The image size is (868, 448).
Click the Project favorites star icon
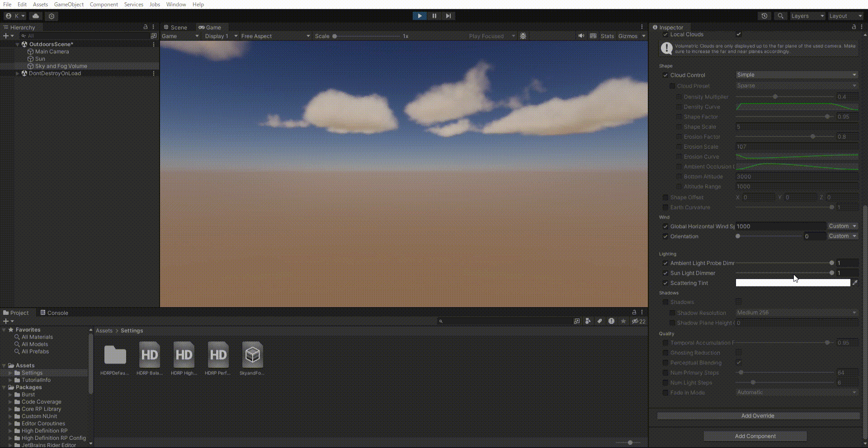point(623,321)
